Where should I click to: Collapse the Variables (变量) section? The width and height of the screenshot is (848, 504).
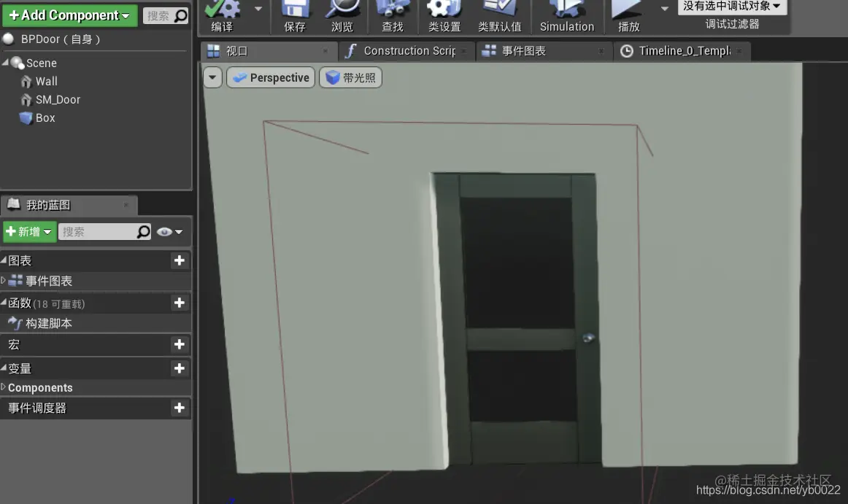point(4,368)
